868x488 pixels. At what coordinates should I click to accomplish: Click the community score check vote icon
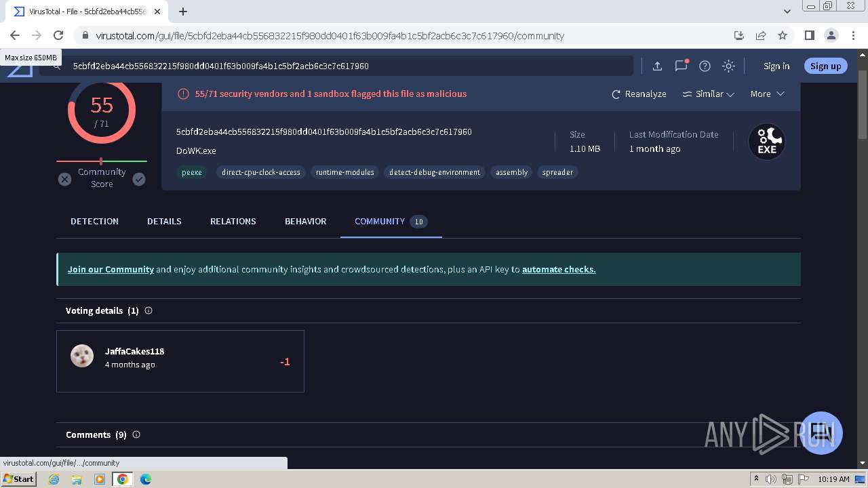(x=139, y=179)
